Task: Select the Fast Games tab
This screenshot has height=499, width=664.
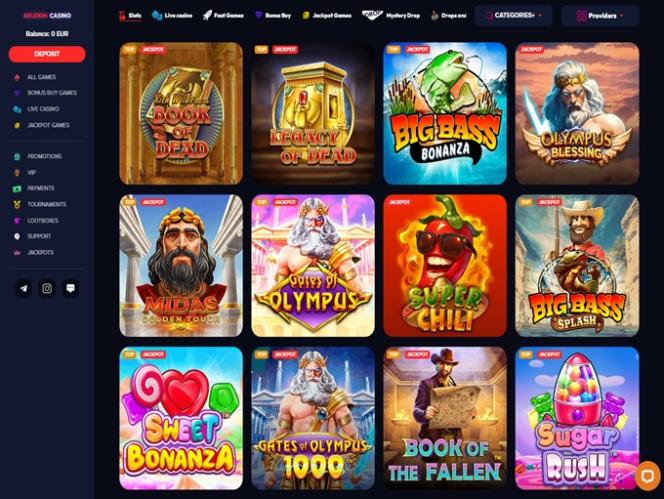Action: [223, 16]
